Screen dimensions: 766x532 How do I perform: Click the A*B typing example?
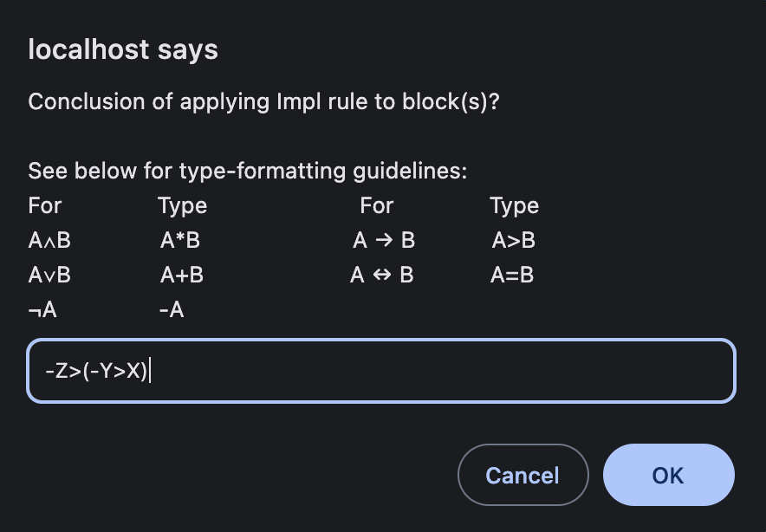point(180,240)
